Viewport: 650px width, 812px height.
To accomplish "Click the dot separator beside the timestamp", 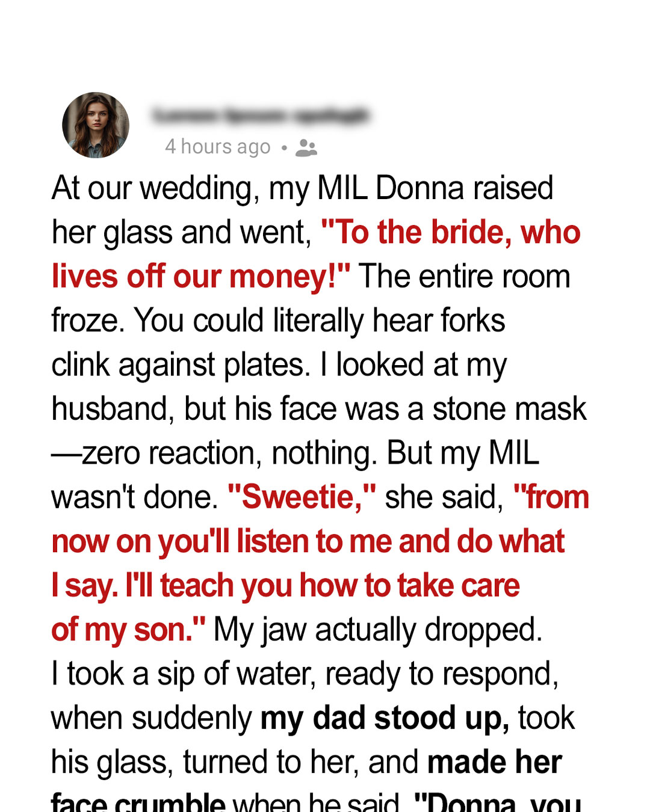I will tap(284, 147).
